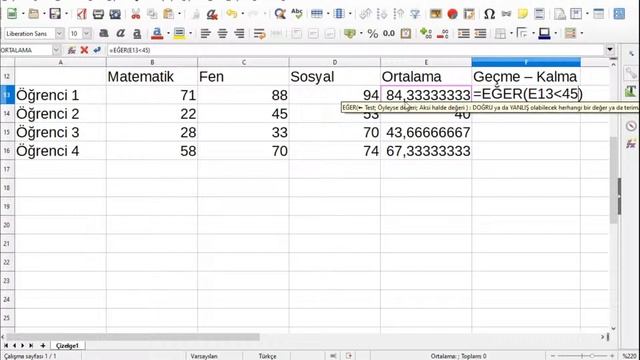Viewport: 640px width, 360px height.
Task: Open the Export as PDF tool
Action: 82,14
